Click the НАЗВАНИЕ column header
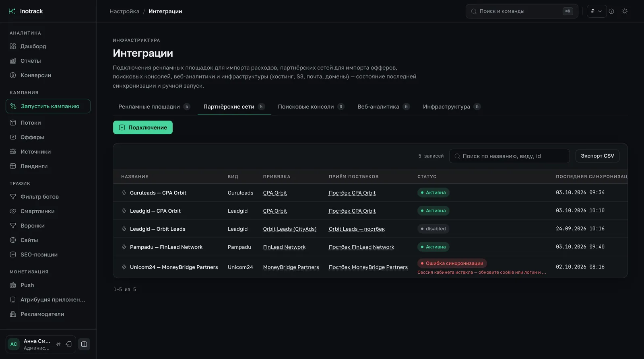Image resolution: width=644 pixels, height=359 pixels. [x=135, y=176]
